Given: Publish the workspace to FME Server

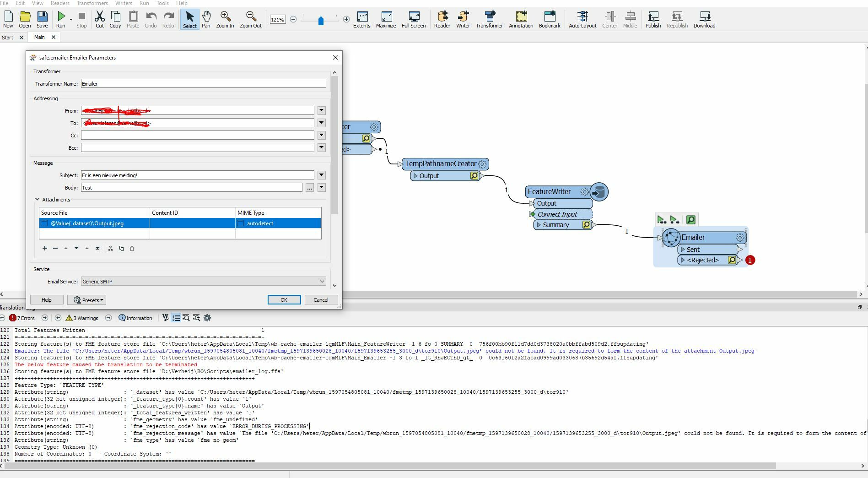Looking at the screenshot, I should tap(653, 19).
